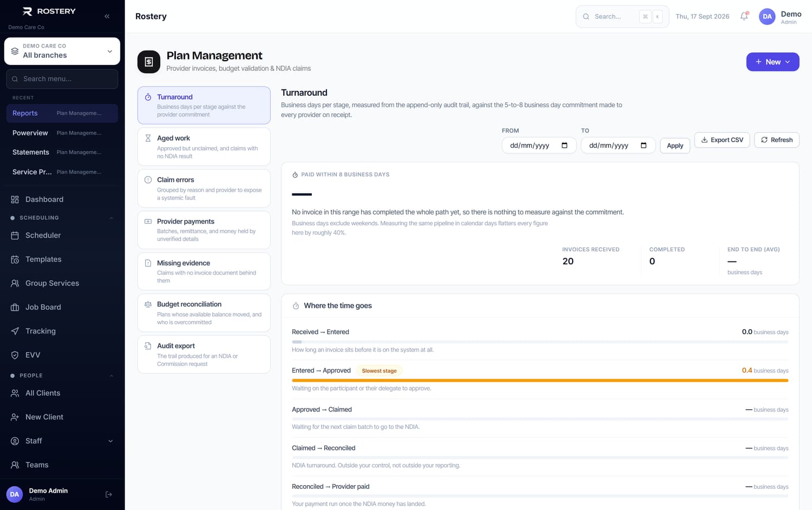Collapse the People section
The image size is (812, 510).
coord(112,376)
